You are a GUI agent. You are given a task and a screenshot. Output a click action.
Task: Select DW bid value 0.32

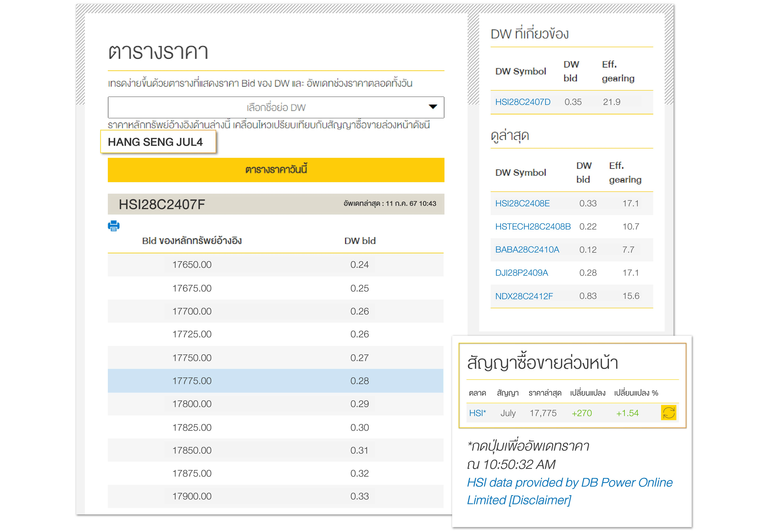tap(360, 473)
